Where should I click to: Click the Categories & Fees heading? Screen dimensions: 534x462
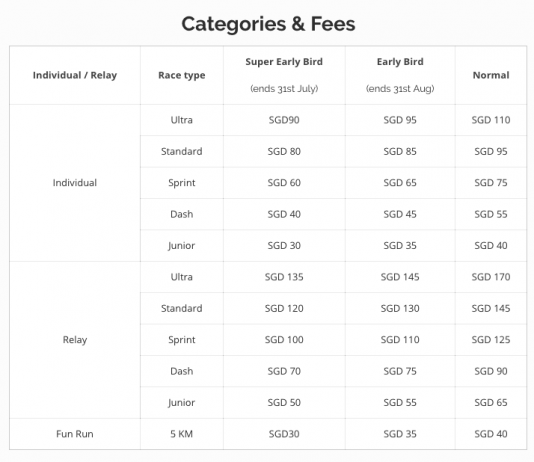pyautogui.click(x=268, y=24)
